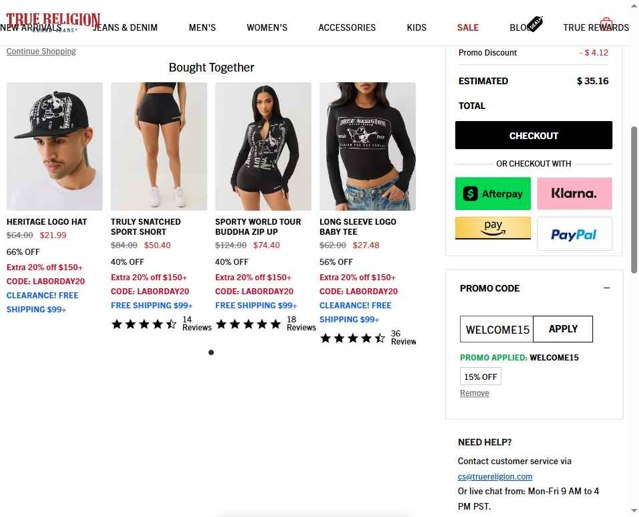Open the Heritage Logo Hat product image
The image size is (639, 517).
click(55, 146)
